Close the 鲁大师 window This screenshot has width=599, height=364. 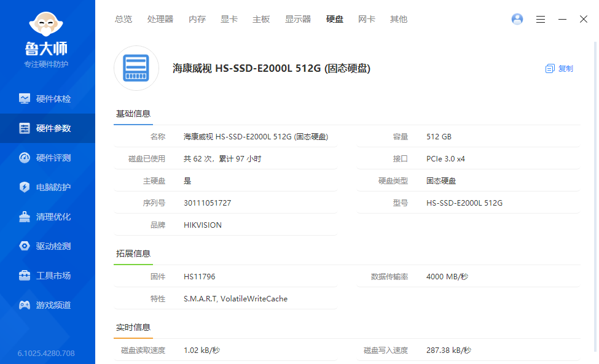pyautogui.click(x=584, y=19)
